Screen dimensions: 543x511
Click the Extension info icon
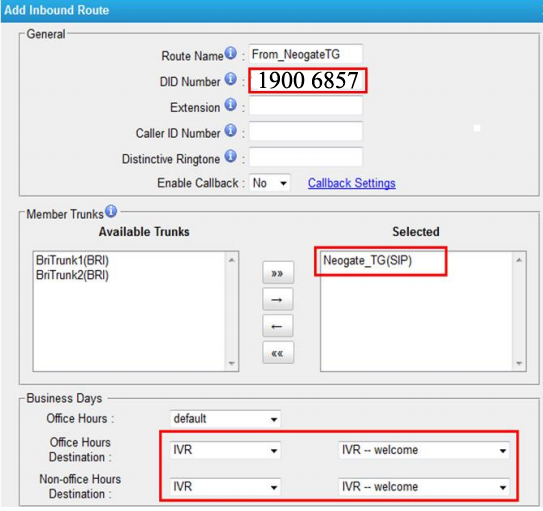[231, 105]
